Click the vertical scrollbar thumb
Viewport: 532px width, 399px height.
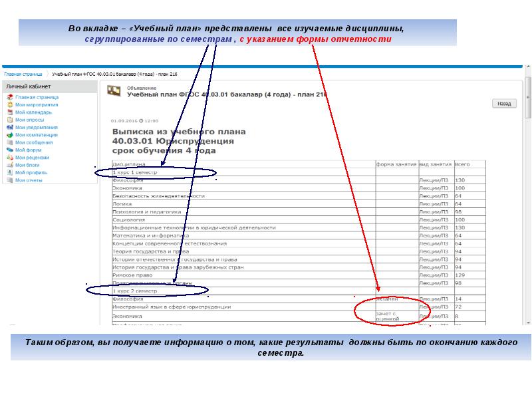click(529, 100)
